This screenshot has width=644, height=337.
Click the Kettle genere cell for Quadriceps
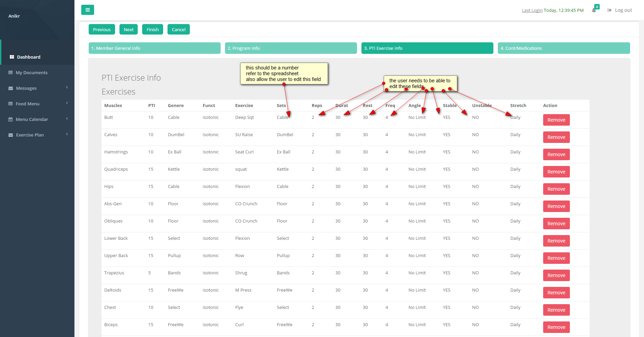pyautogui.click(x=174, y=169)
